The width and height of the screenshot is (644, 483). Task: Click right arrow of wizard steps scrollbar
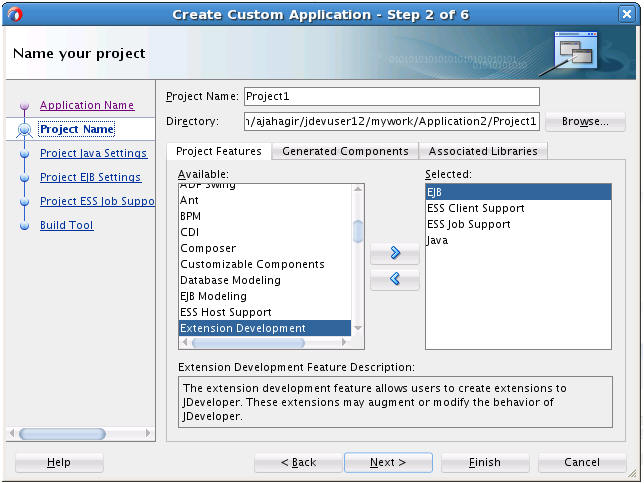pyautogui.click(x=148, y=433)
